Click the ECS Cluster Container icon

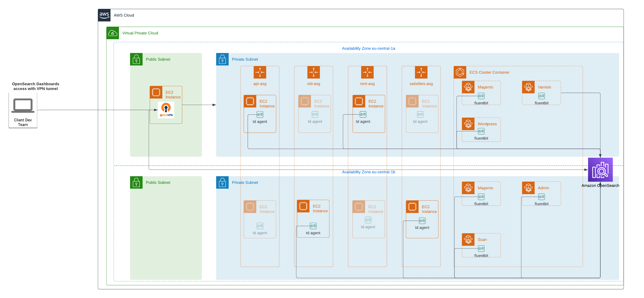460,72
